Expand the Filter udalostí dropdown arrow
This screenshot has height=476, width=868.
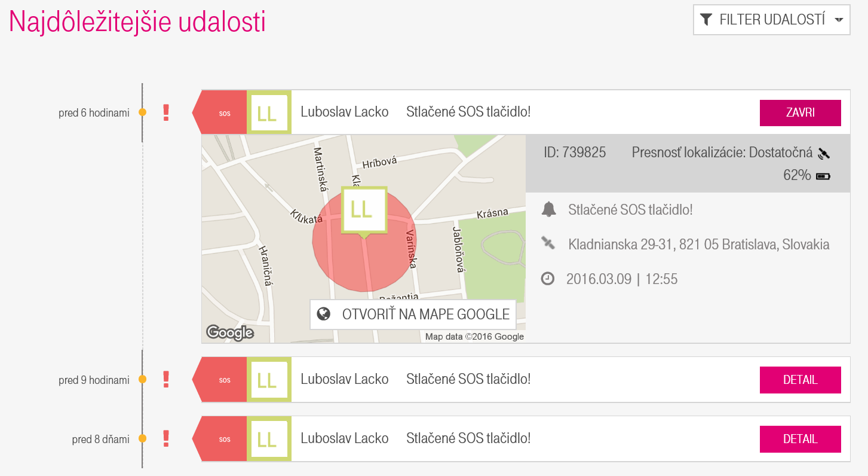[x=839, y=20]
